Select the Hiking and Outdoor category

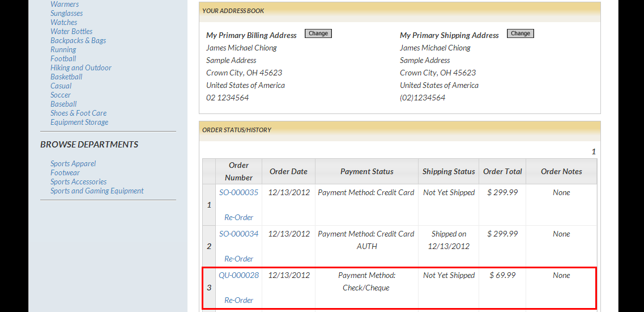click(x=81, y=68)
